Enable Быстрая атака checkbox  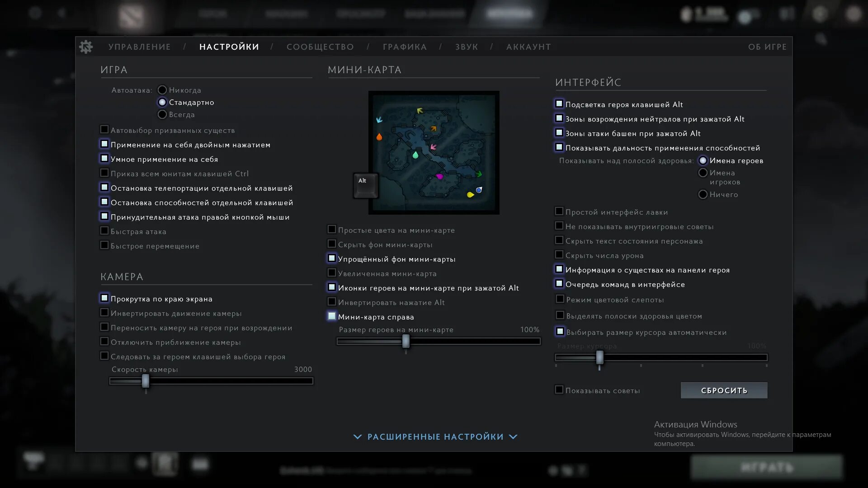click(x=104, y=231)
